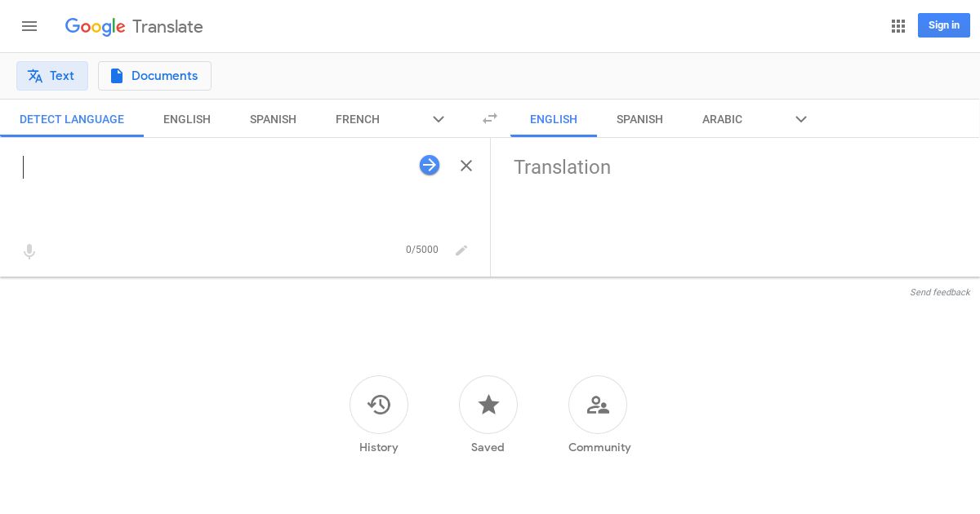Image resolution: width=980 pixels, height=514 pixels.
Task: Click the Send feedback link
Action: point(940,292)
